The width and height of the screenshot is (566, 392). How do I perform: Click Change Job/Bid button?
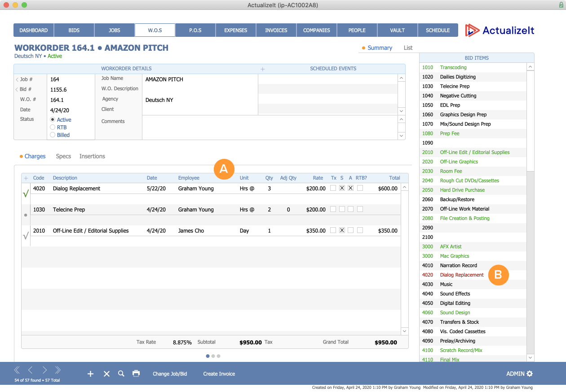(170, 374)
